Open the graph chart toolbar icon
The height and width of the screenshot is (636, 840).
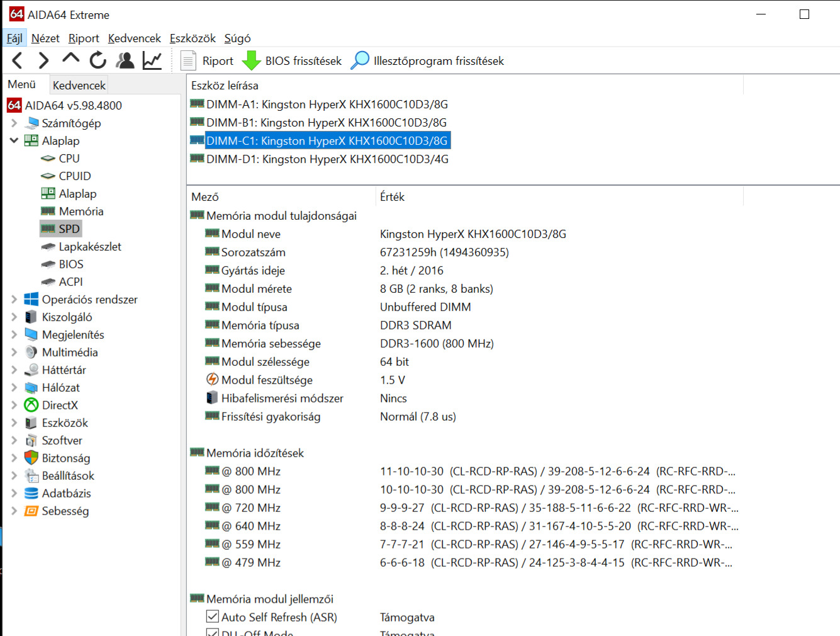pos(152,60)
